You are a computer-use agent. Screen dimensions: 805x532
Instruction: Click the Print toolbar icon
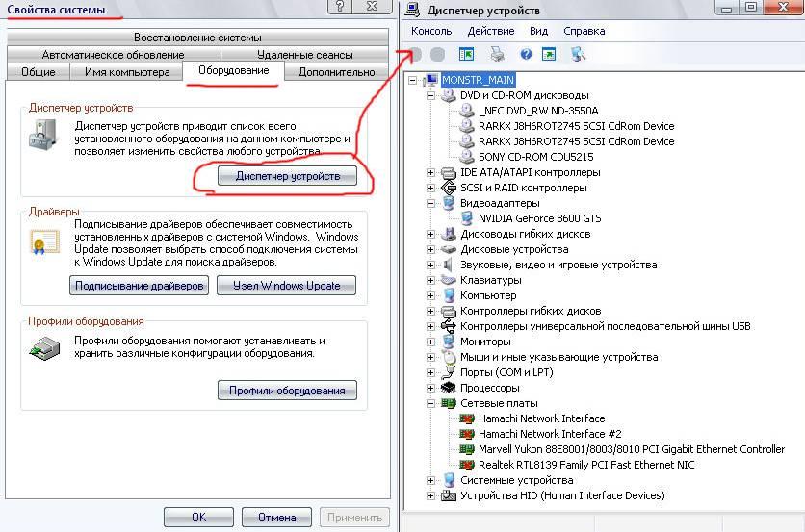point(497,54)
